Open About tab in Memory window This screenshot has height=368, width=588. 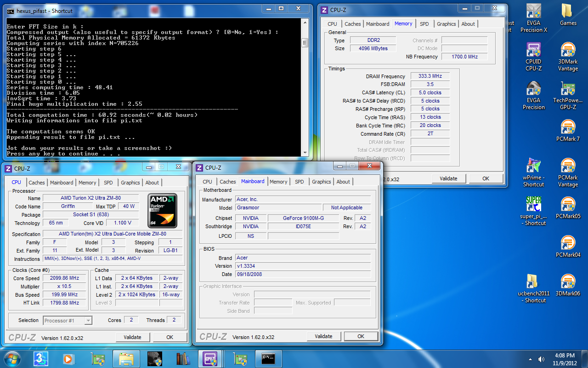coord(468,24)
